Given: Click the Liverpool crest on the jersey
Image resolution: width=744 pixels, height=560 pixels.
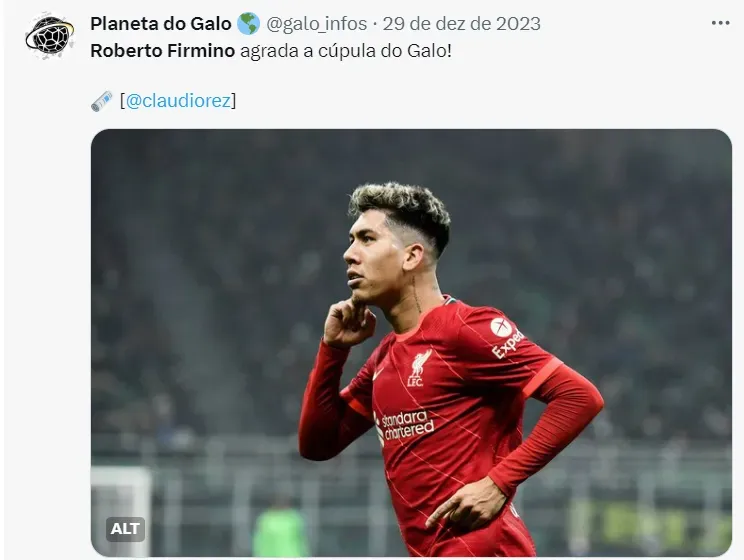Looking at the screenshot, I should pyautogui.click(x=419, y=368).
